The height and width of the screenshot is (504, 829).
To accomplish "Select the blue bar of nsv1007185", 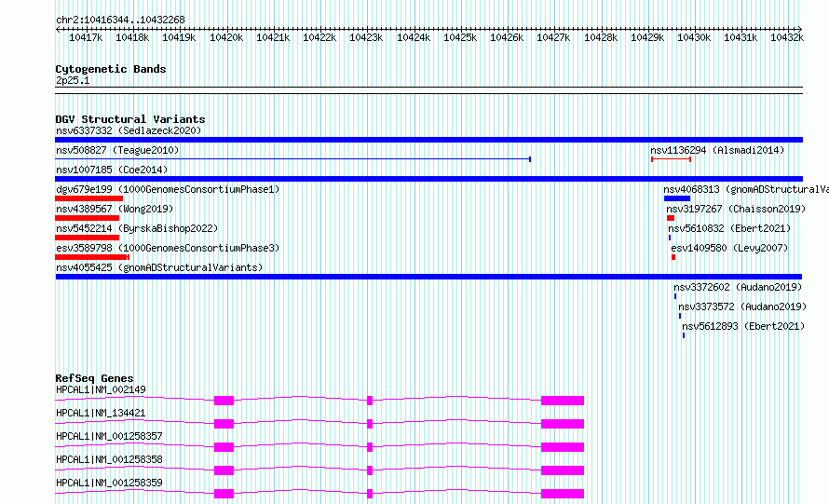I will pyautogui.click(x=428, y=179).
